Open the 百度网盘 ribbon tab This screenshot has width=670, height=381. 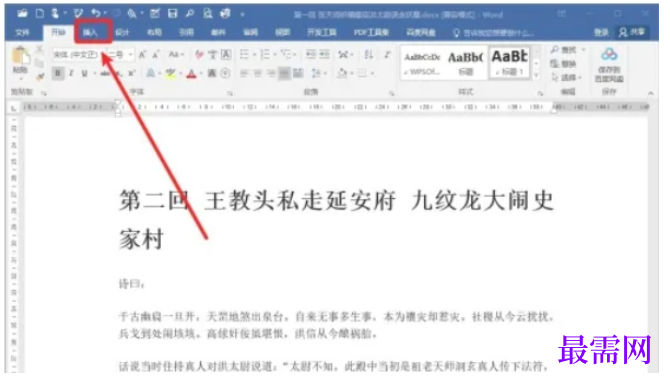[x=421, y=32]
